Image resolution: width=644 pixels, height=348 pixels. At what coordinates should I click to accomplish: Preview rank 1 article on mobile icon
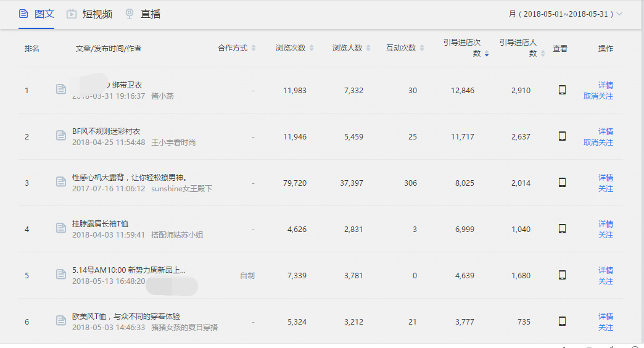563,89
